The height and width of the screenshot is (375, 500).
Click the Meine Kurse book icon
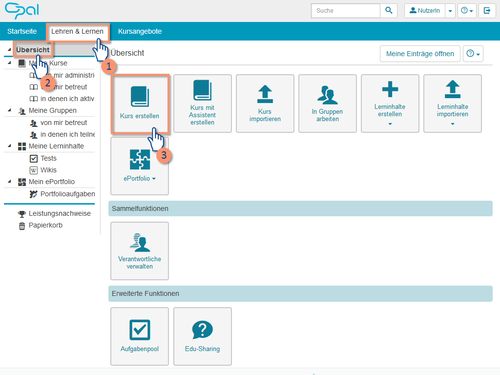coord(22,63)
